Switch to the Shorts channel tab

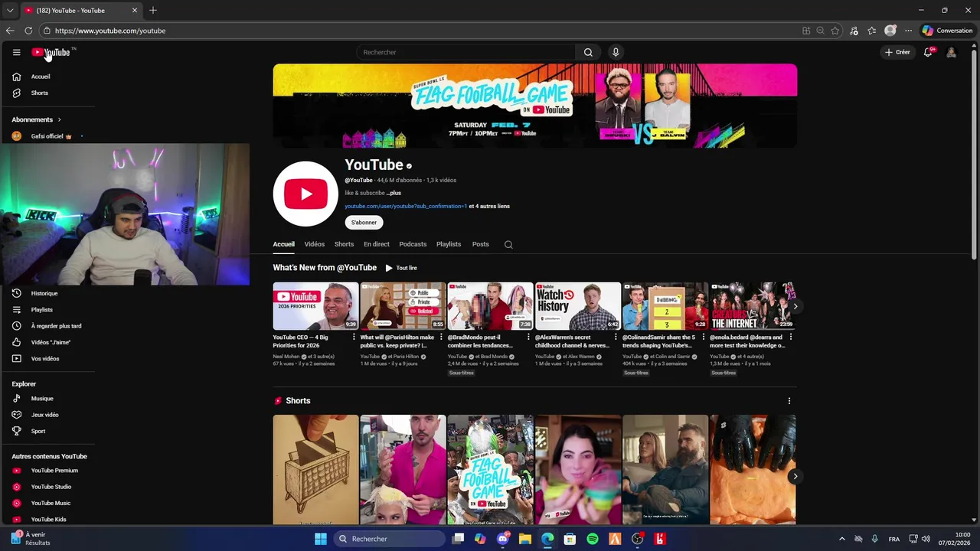(x=344, y=244)
